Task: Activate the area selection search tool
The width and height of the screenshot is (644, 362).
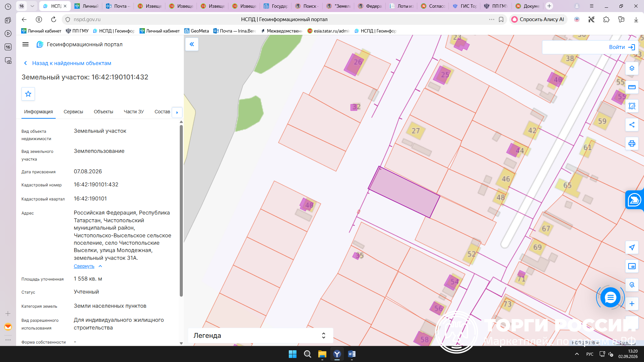Action: pyautogui.click(x=632, y=106)
